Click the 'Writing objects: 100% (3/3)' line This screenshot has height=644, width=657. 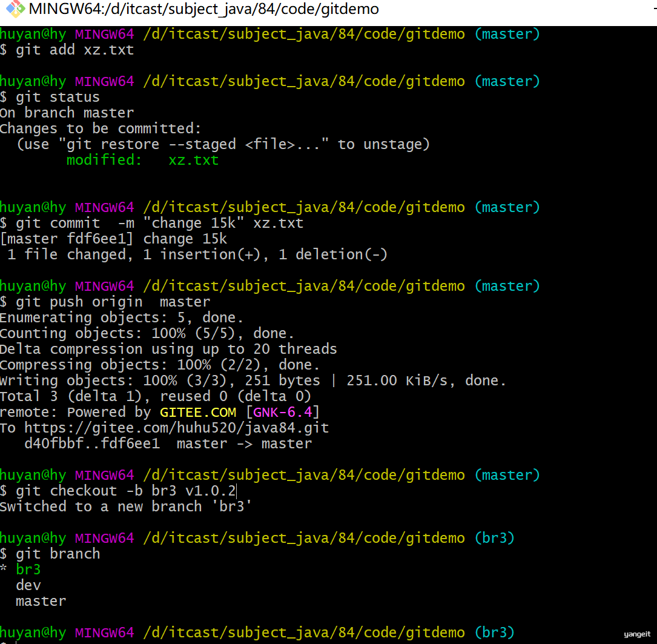point(253,380)
